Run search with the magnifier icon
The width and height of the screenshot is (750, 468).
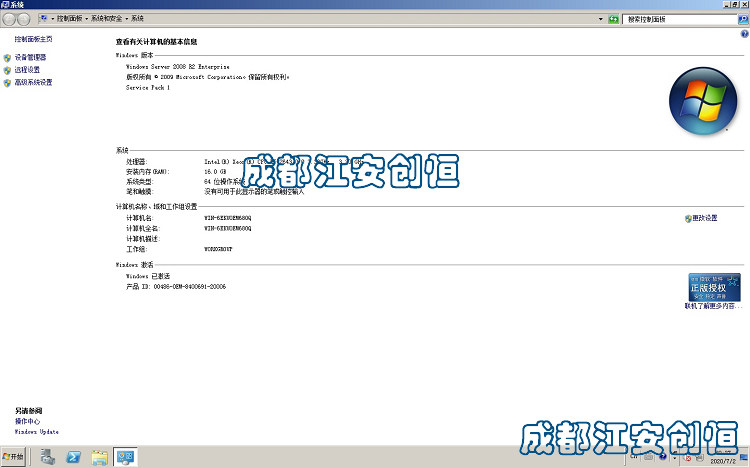point(743,19)
